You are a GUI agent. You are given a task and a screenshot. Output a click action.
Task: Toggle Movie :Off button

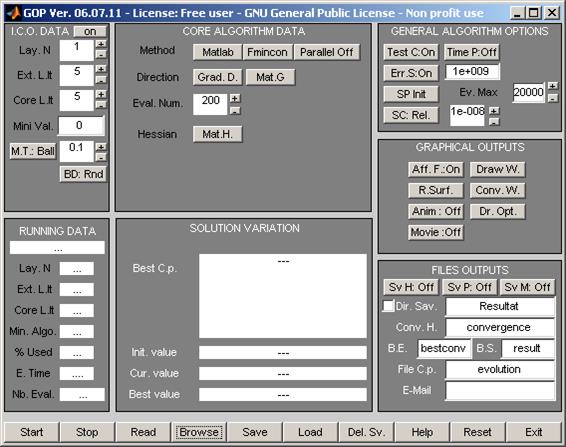pyautogui.click(x=436, y=232)
